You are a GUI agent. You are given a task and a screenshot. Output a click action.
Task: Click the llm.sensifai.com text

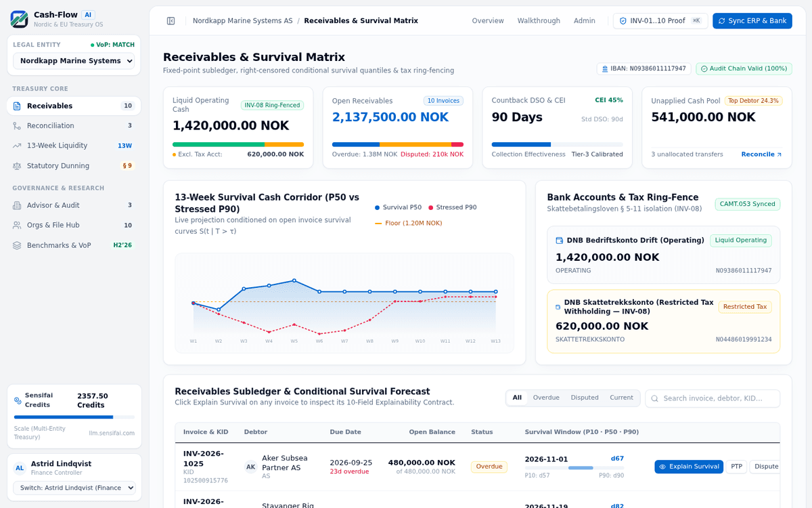pyautogui.click(x=112, y=433)
